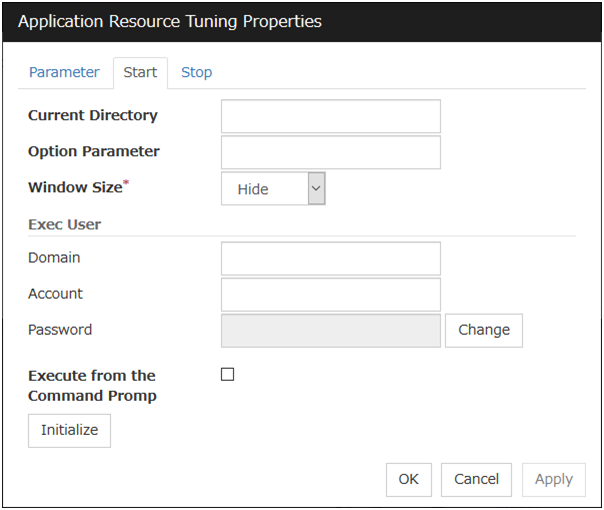
Task: Click the Exec User section heading
Action: (64, 224)
